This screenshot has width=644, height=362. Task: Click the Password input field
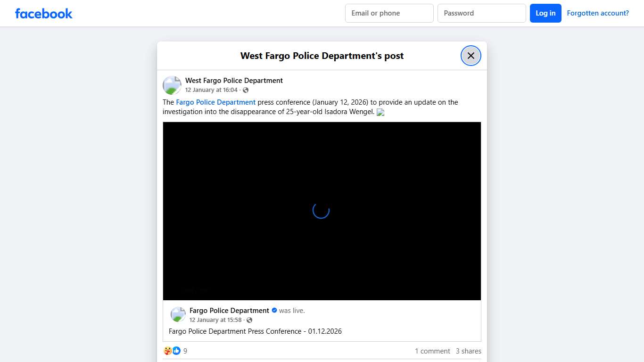[481, 13]
